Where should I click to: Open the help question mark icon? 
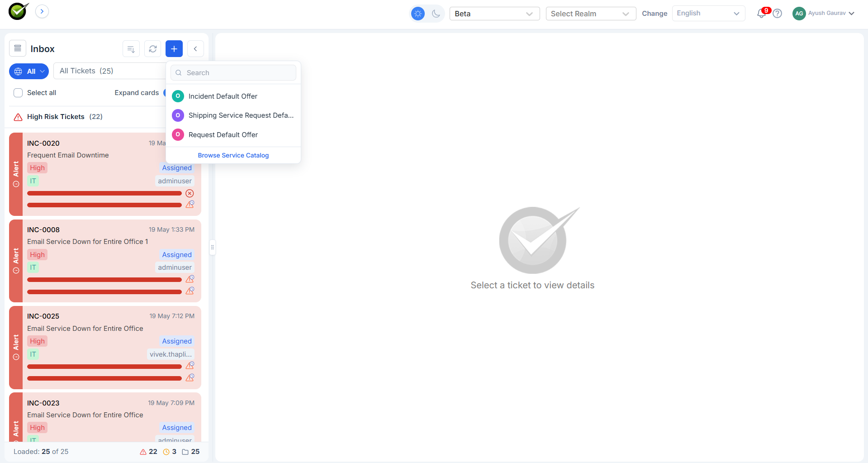pos(777,14)
